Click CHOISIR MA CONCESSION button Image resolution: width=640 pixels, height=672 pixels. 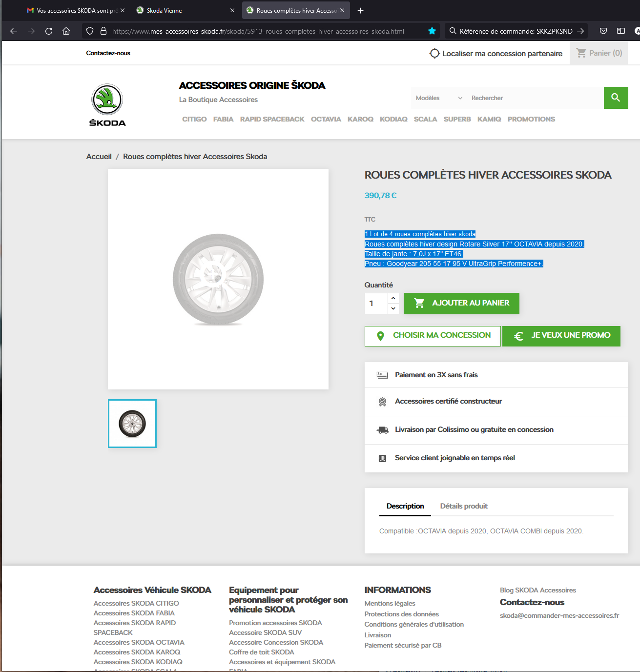[x=433, y=336]
